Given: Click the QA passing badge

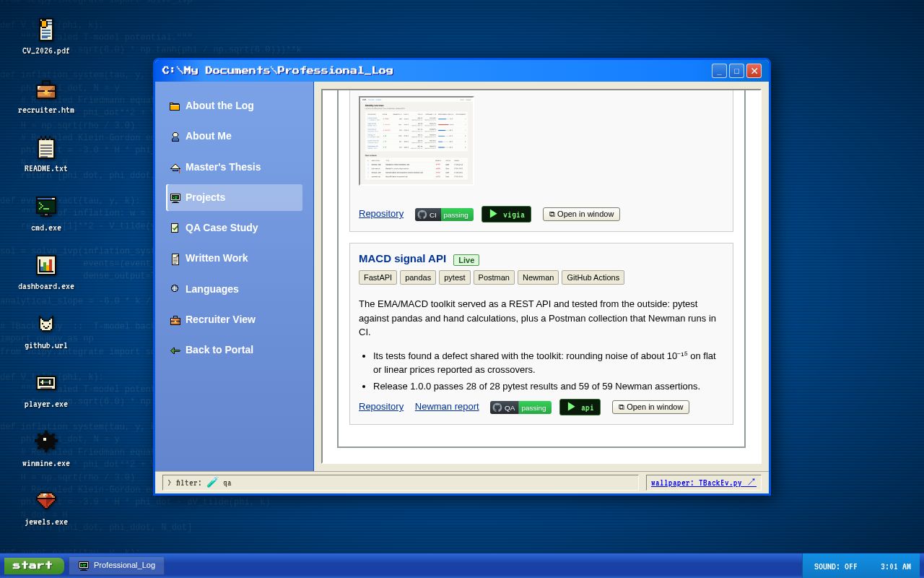Looking at the screenshot, I should pyautogui.click(x=520, y=407).
